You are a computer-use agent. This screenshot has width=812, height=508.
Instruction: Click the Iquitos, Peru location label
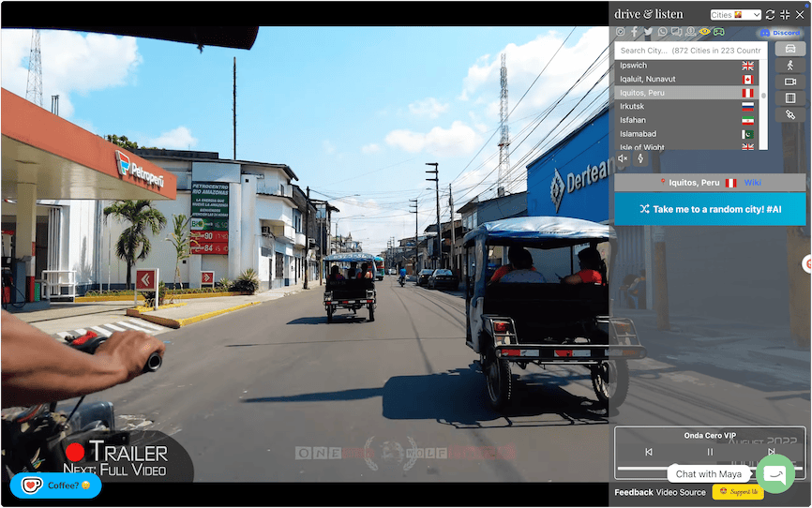[x=694, y=183]
